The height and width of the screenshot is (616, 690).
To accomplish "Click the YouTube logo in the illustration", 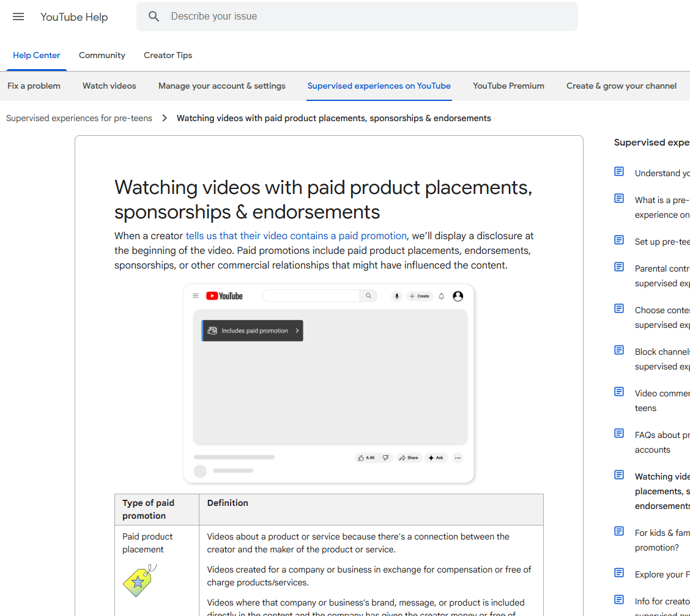I will 224,296.
